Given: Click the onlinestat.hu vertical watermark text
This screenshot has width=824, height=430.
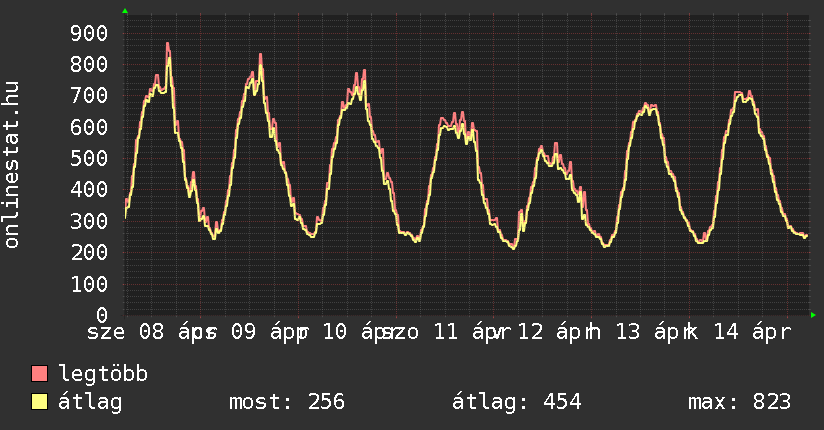Looking at the screenshot, I should coord(13,165).
